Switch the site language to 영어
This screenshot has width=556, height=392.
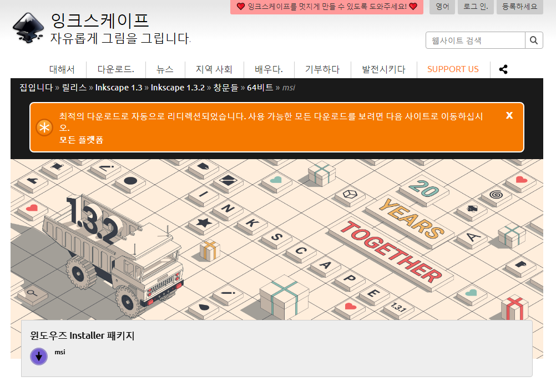pos(441,7)
